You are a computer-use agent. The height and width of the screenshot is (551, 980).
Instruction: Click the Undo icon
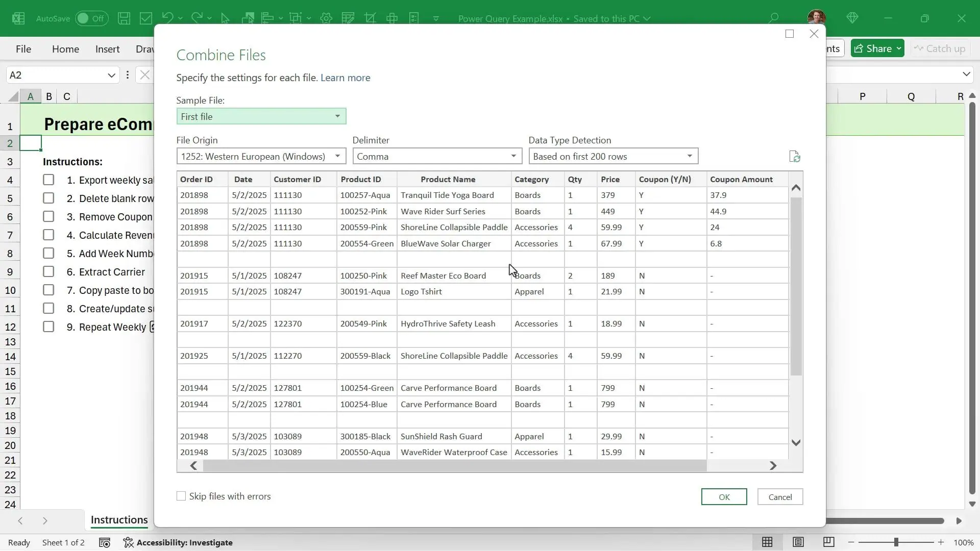[168, 18]
